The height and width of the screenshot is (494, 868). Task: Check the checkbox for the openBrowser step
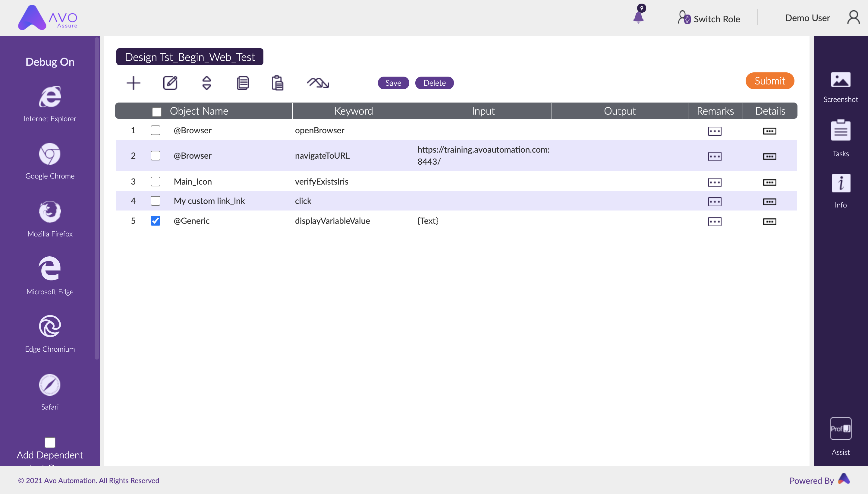(155, 130)
